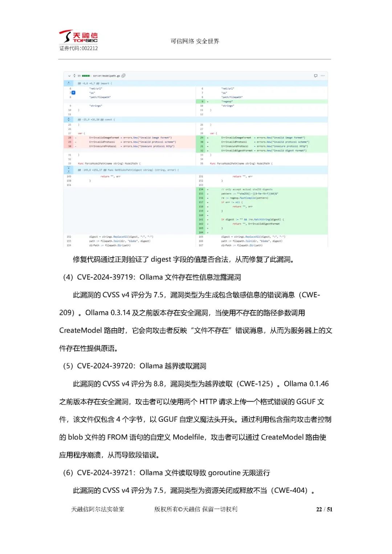Screen dimensions: 392x554
Task: Click the text '证券代码:002212'
Action: [x=79, y=48]
